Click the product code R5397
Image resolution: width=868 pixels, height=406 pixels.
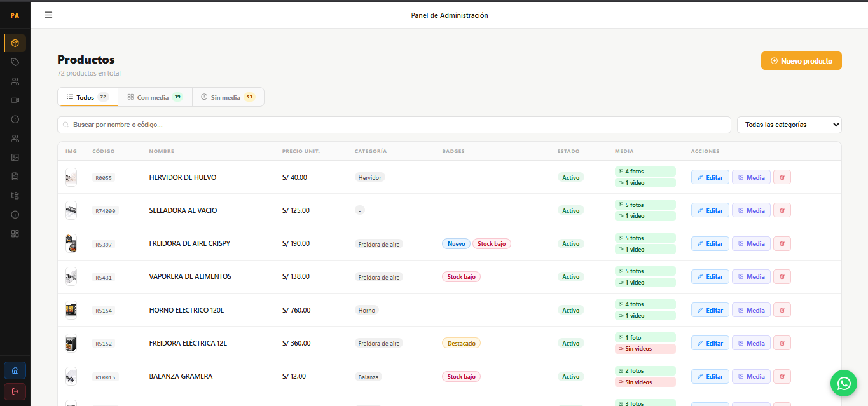pos(104,244)
